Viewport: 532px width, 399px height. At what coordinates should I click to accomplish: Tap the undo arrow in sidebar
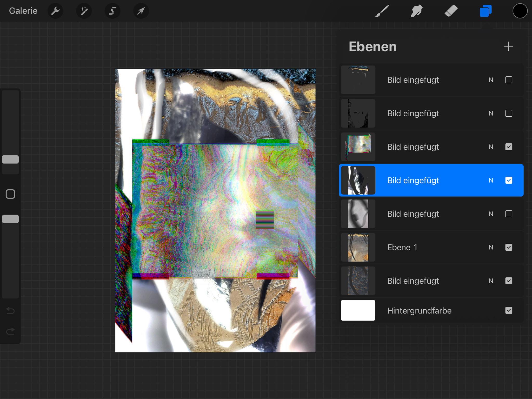point(10,310)
